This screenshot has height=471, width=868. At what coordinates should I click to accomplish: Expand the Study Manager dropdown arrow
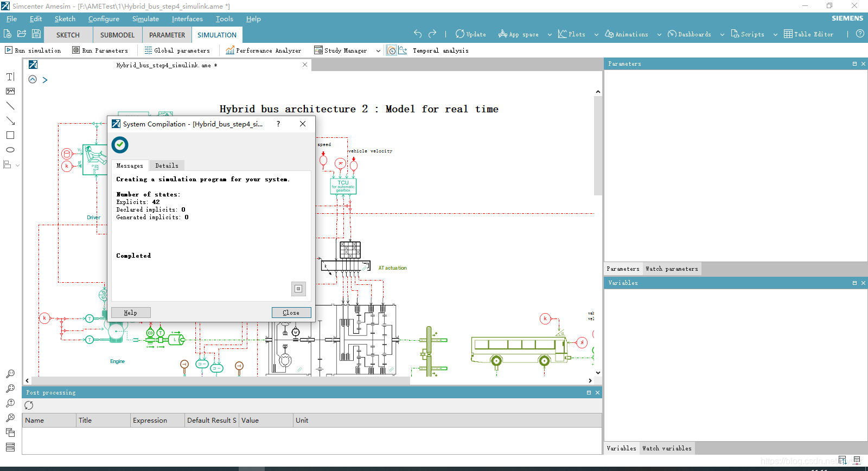click(x=377, y=51)
